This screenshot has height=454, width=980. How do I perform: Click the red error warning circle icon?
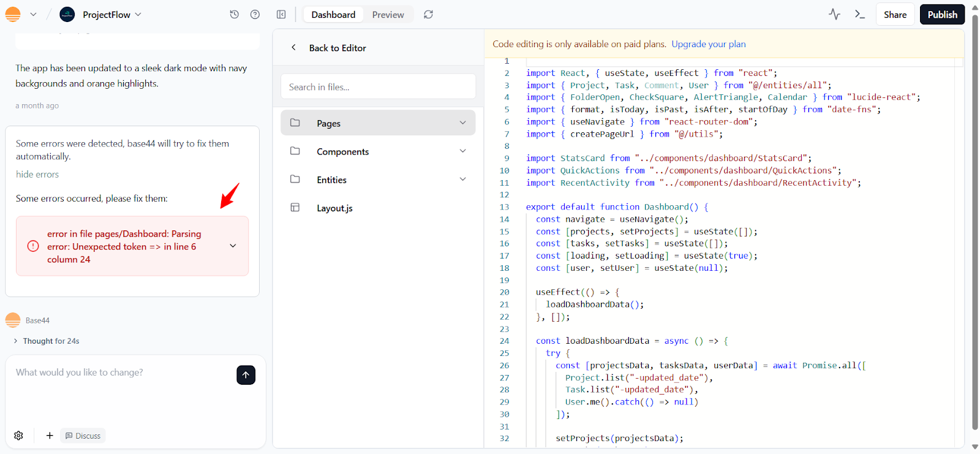click(x=33, y=246)
